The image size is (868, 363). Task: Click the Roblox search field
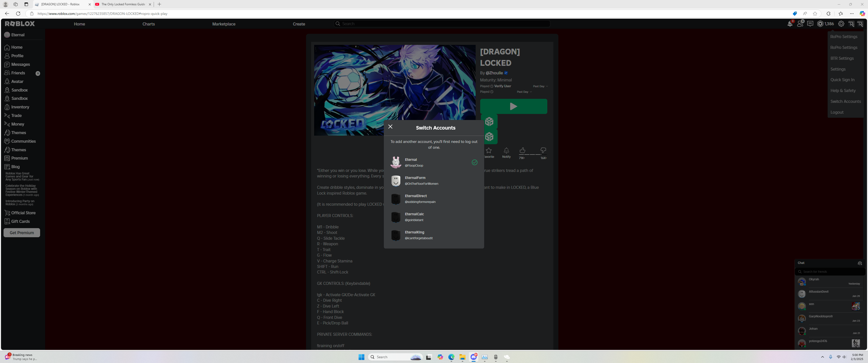(442, 24)
